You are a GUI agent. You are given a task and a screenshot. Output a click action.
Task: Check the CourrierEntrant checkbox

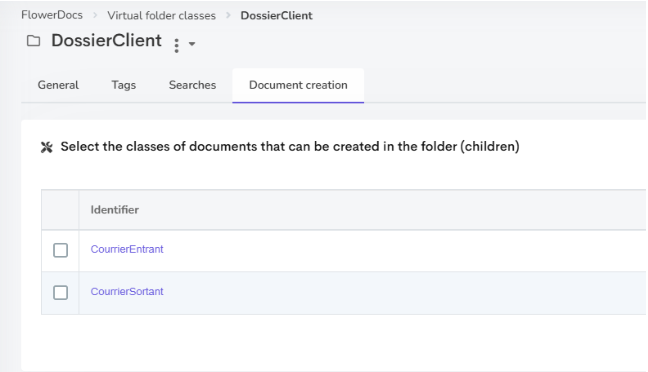pyautogui.click(x=60, y=250)
